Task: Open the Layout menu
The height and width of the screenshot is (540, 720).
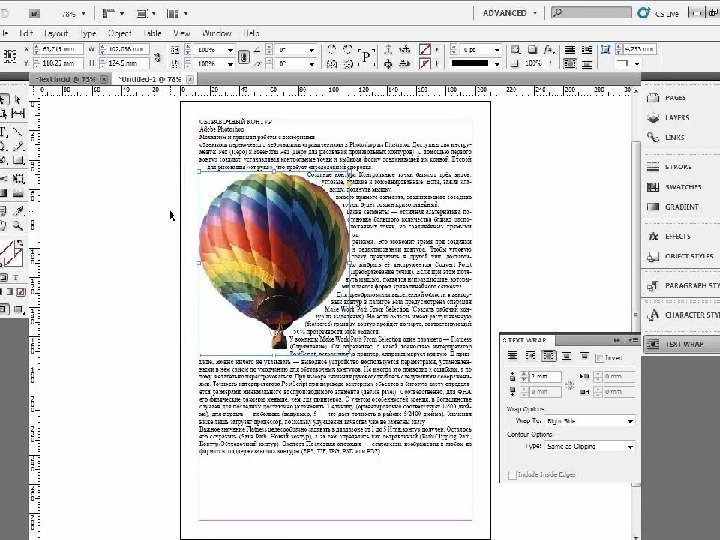Action: tap(56, 33)
